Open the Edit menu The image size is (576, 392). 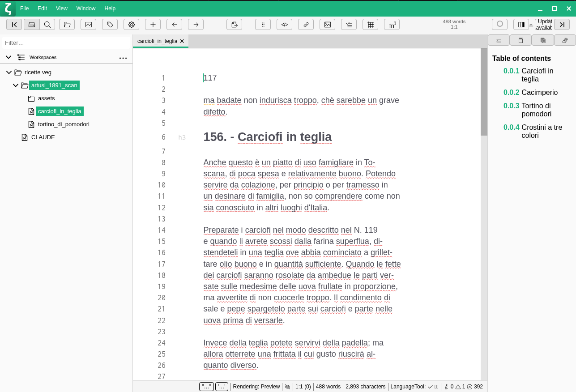pyautogui.click(x=43, y=9)
